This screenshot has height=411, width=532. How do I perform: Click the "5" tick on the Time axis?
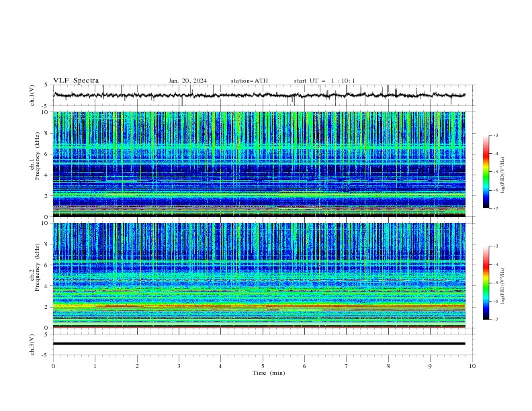click(263, 366)
